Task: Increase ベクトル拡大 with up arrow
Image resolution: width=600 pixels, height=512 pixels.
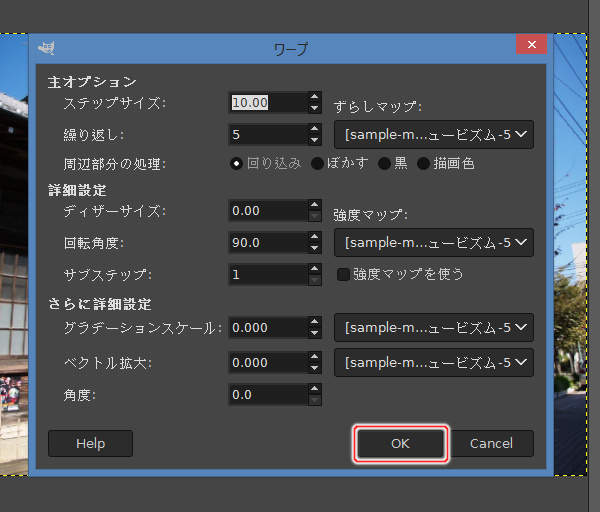Action: (x=315, y=357)
